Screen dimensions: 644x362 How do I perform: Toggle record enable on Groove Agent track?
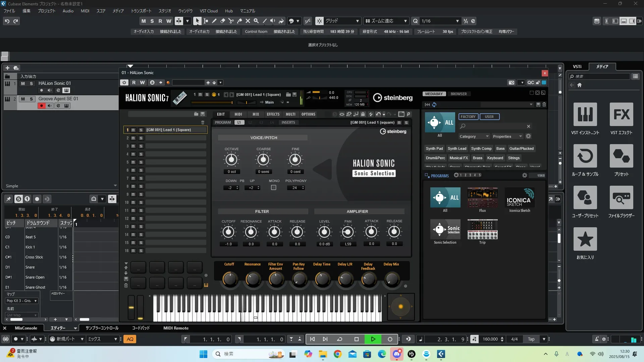tap(41, 106)
